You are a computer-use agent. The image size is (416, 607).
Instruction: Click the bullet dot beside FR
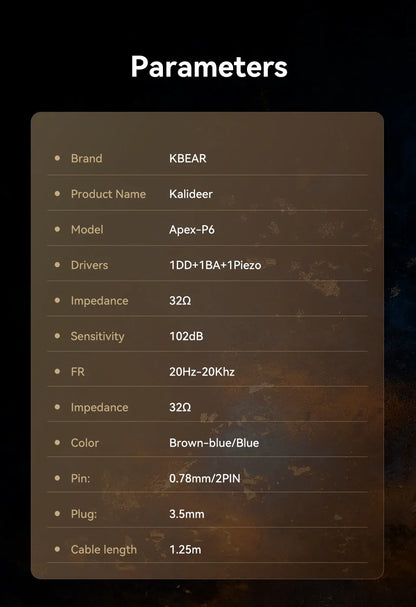(57, 371)
